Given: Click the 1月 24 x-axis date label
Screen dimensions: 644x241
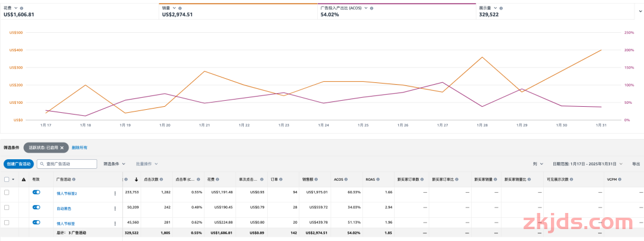Looking at the screenshot, I should click(x=323, y=125).
